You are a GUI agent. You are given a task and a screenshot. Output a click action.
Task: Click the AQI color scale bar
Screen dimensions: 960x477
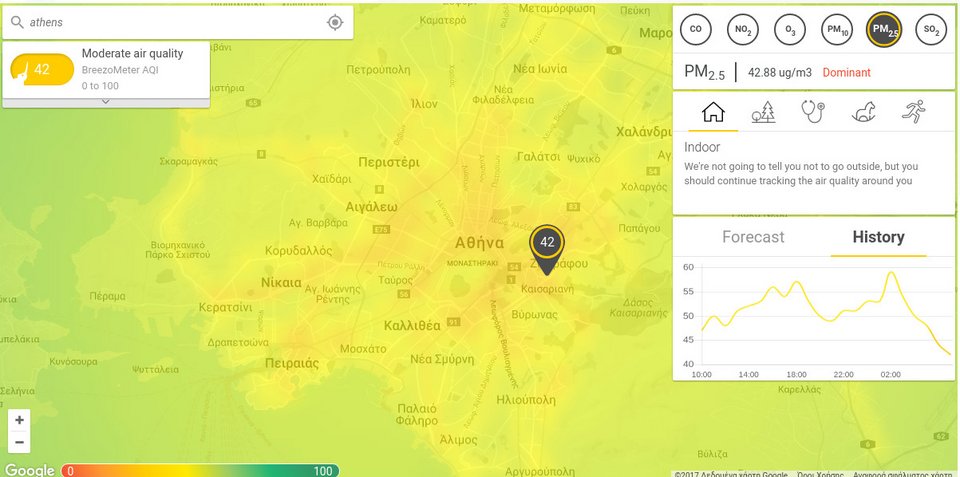(200, 470)
